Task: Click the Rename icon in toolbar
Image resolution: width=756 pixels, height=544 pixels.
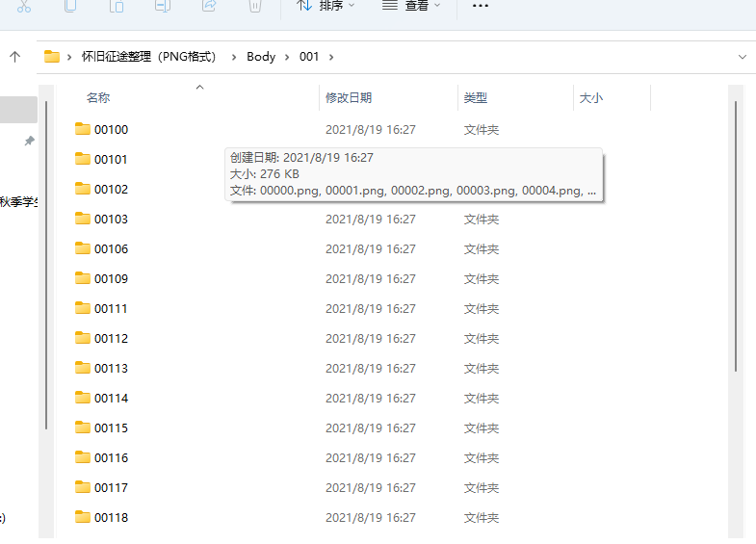Action: tap(163, 6)
